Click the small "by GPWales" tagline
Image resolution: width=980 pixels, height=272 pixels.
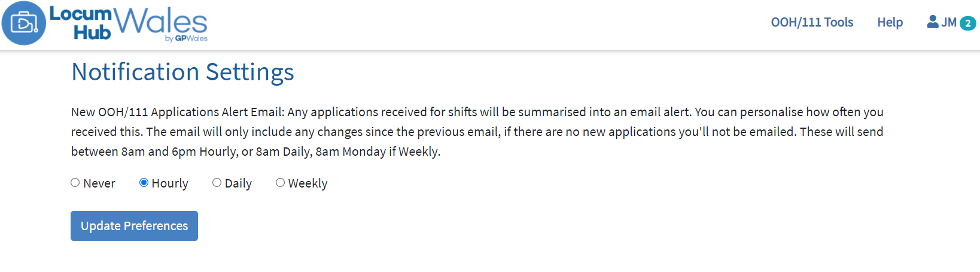(x=186, y=38)
